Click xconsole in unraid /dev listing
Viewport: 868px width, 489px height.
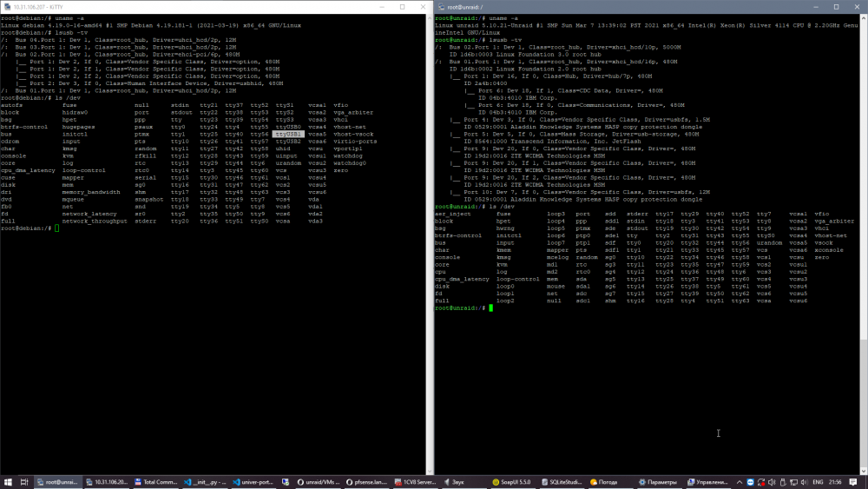(829, 250)
